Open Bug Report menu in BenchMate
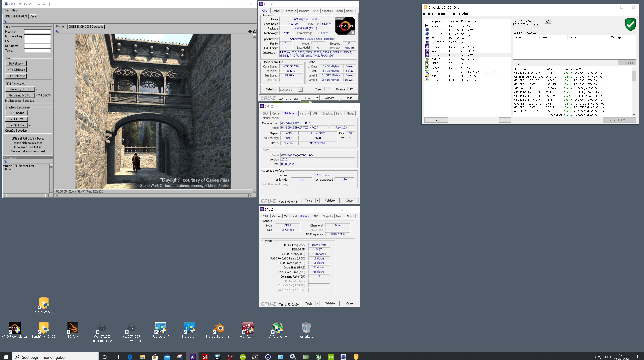Viewport: 644px width, 360px height. pos(439,14)
